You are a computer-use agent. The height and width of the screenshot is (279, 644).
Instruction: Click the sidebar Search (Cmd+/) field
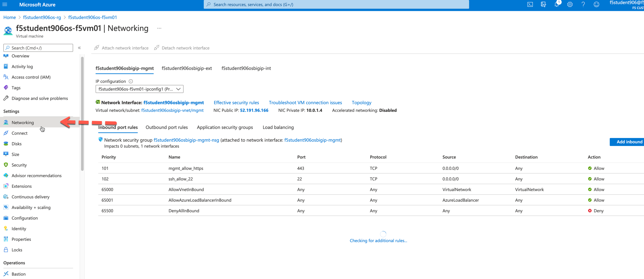(38, 48)
